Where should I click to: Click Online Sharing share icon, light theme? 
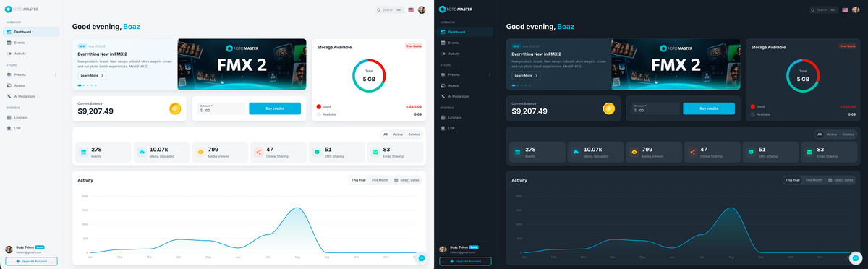(258, 153)
